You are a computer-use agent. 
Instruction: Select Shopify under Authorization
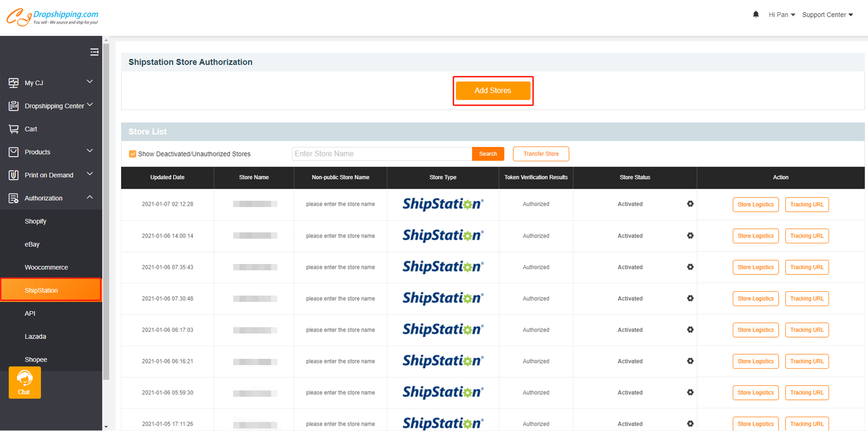point(36,221)
